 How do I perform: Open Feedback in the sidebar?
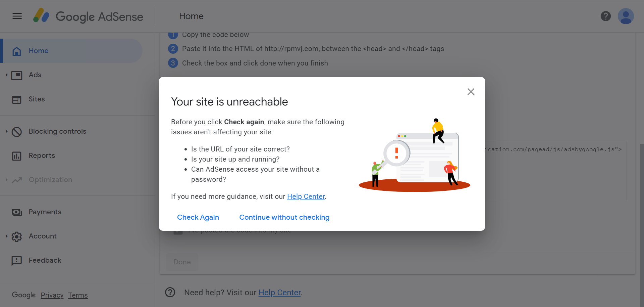[45, 260]
